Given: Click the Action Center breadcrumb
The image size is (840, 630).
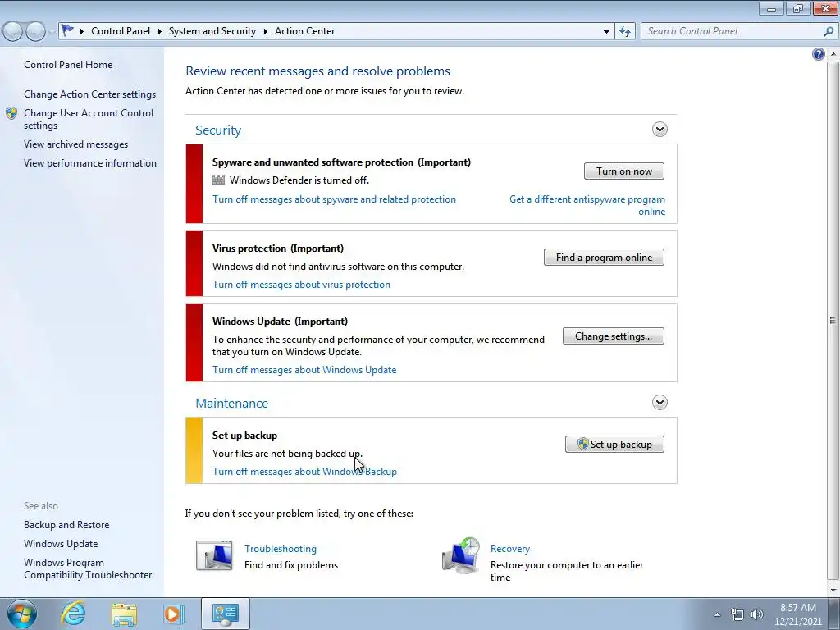Looking at the screenshot, I should (x=305, y=31).
